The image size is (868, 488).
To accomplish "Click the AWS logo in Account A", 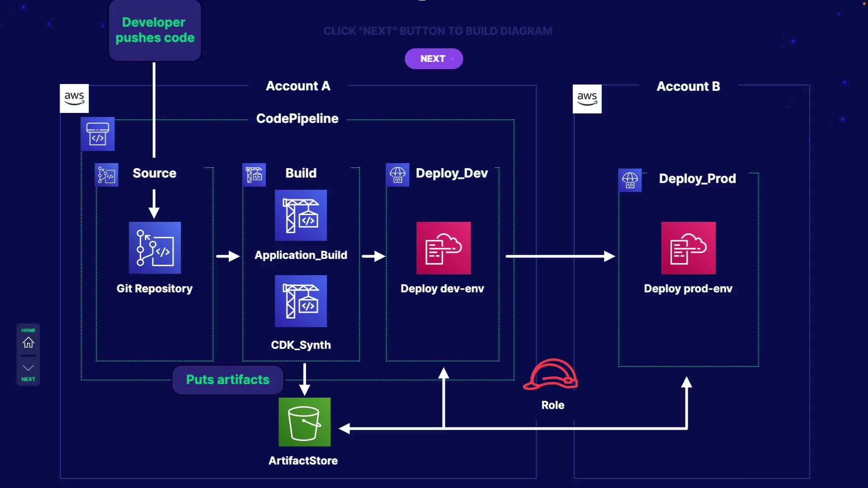I will click(74, 98).
